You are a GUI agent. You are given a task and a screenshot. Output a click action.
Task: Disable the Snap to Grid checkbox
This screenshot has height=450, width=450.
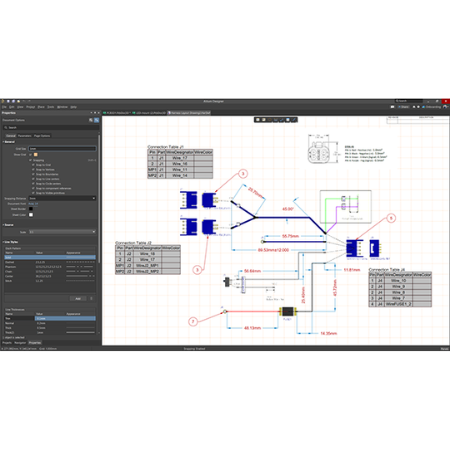pos(33,165)
